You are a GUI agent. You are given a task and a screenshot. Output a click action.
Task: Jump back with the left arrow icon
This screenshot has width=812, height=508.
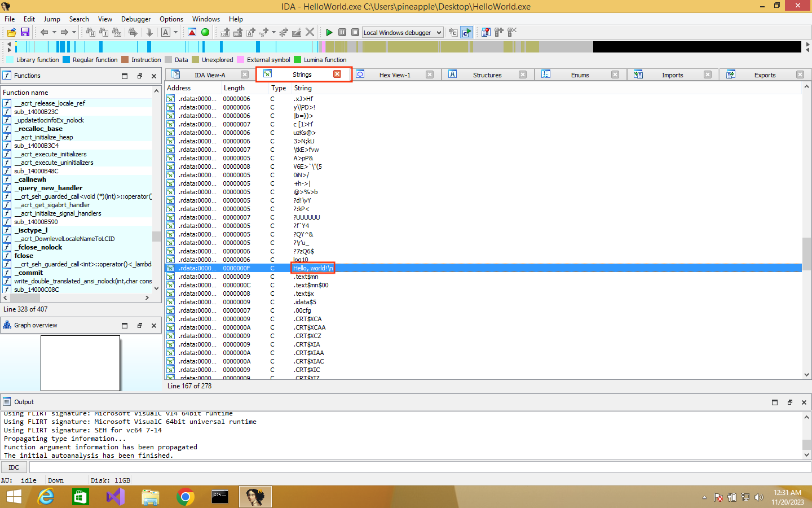click(44, 32)
